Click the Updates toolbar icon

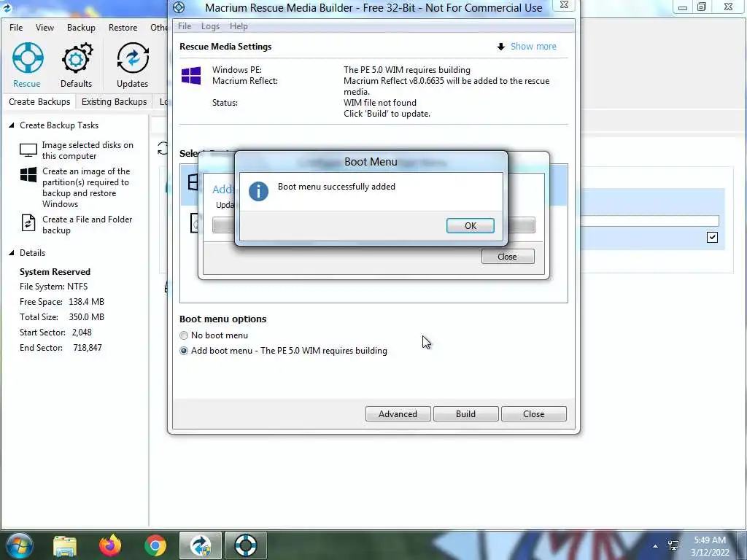133,58
